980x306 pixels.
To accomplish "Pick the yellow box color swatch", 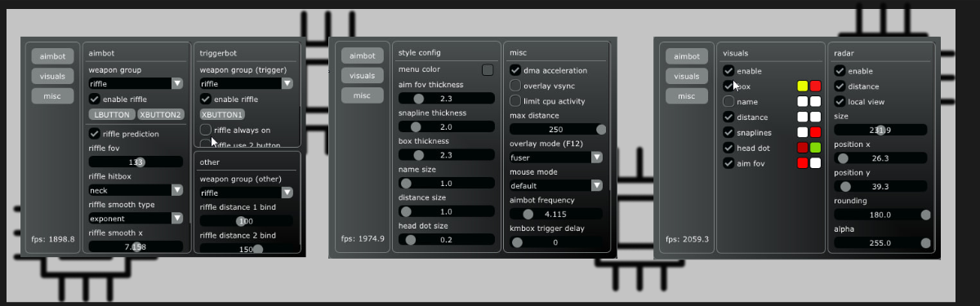I will (803, 86).
